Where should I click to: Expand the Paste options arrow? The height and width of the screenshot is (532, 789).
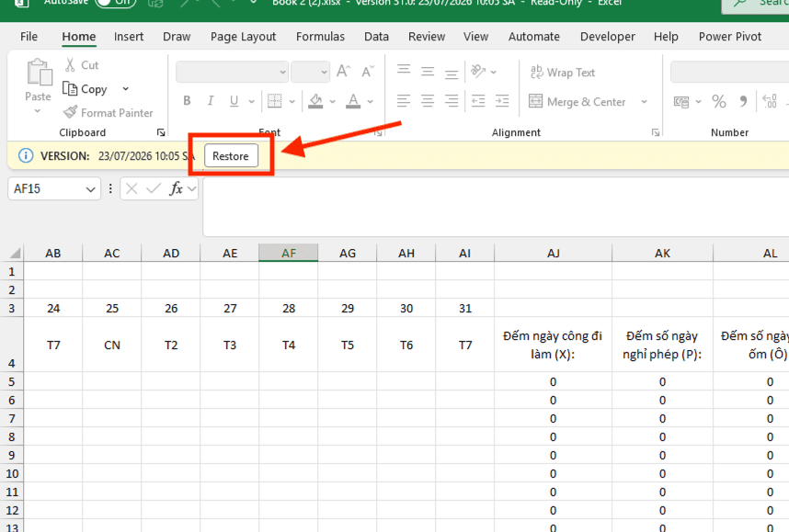coord(38,110)
